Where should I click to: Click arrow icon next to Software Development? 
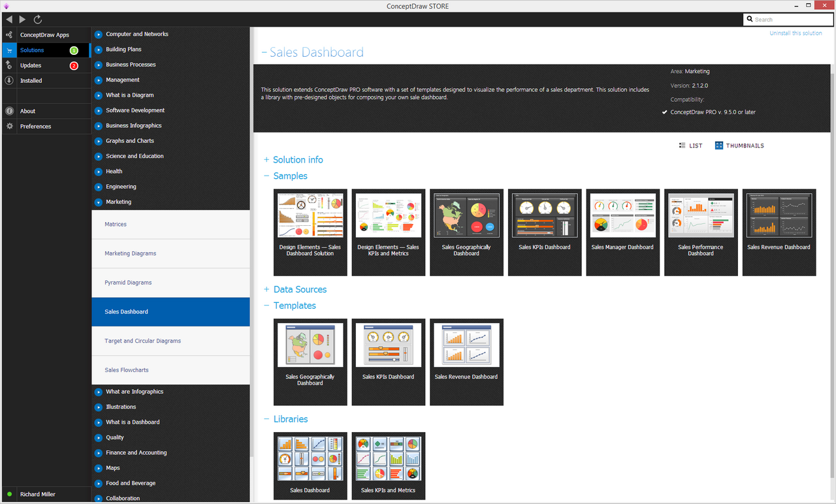(99, 110)
